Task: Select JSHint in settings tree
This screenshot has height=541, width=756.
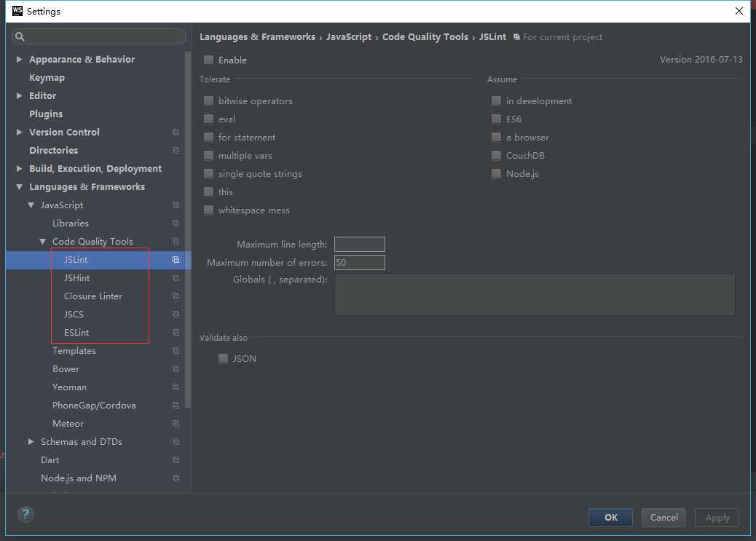Action: [x=76, y=278]
